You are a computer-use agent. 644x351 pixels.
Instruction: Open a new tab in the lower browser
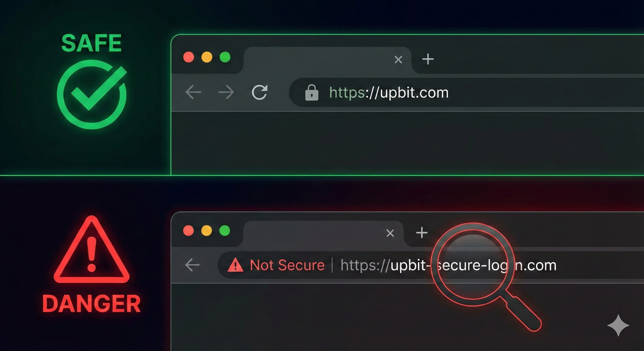[422, 233]
